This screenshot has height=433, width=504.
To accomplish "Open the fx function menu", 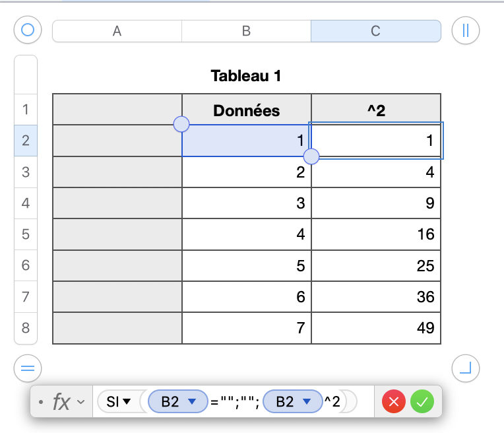I will [66, 401].
